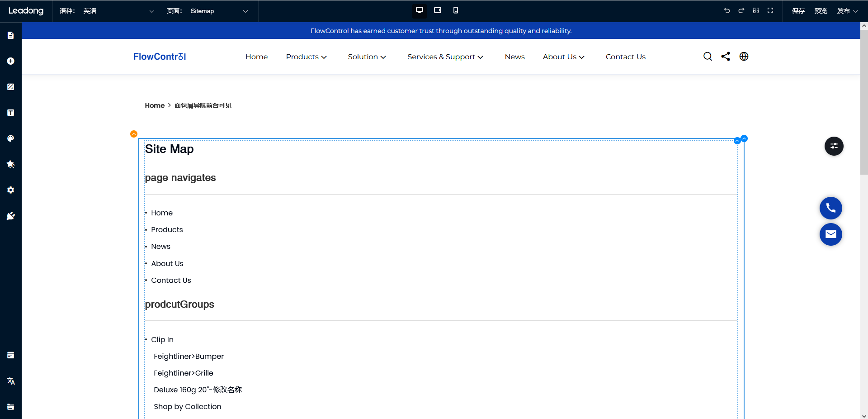Viewport: 868px width, 419px height.
Task: Open the language dropdown showing 英语
Action: click(118, 11)
